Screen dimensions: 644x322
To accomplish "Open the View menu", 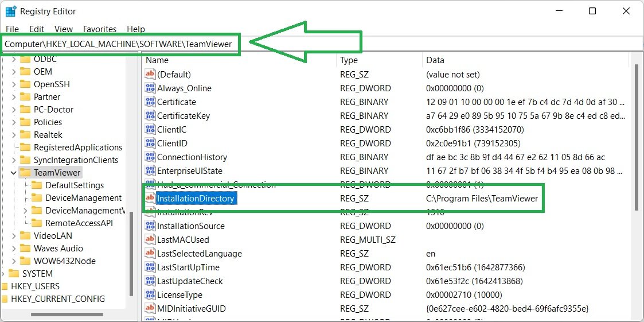I will pyautogui.click(x=64, y=29).
